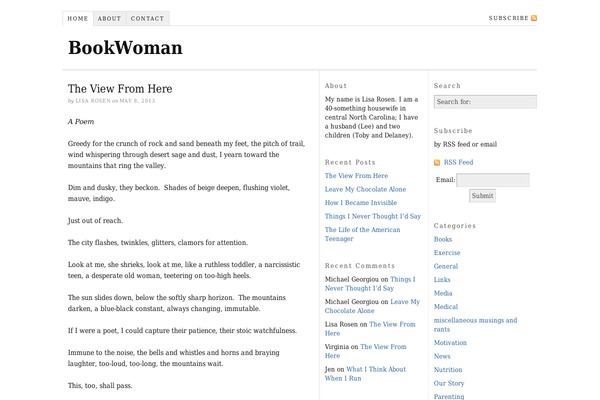
Task: Click the line 'Just out of reach.'
Action: click(x=95, y=220)
